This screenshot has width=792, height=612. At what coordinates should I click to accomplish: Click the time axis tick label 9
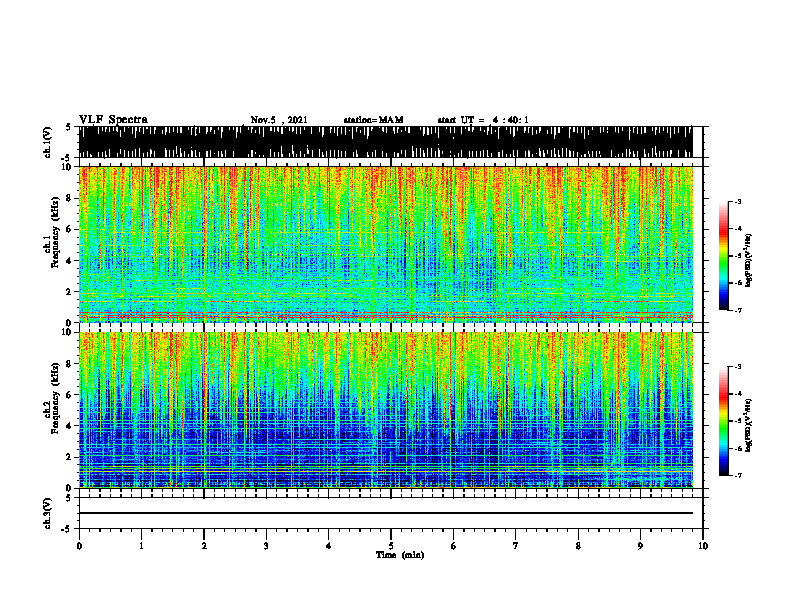[x=640, y=546]
